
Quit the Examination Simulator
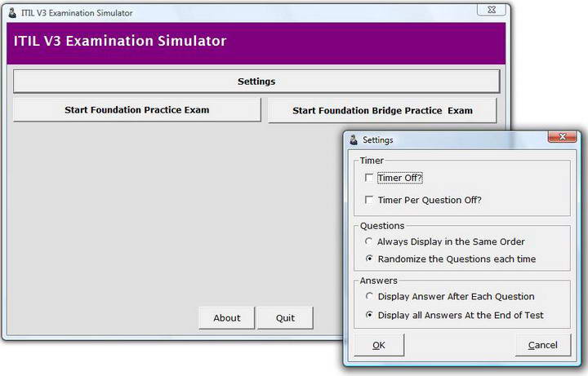[x=285, y=318]
